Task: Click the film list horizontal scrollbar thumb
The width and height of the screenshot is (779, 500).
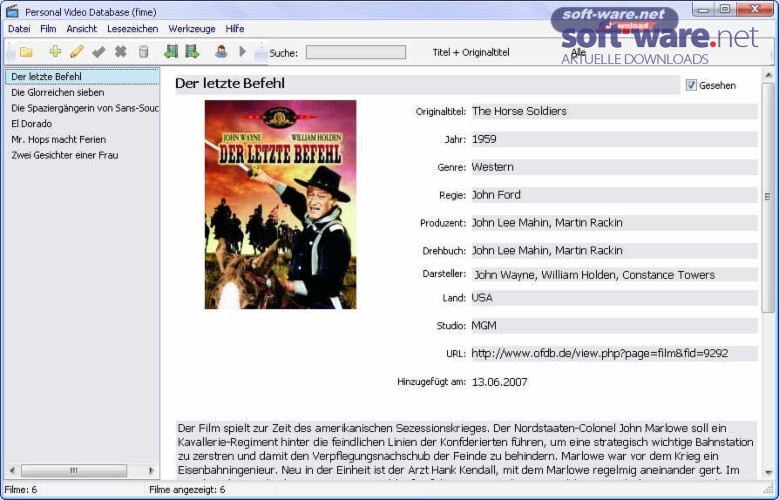Action: (x=74, y=470)
